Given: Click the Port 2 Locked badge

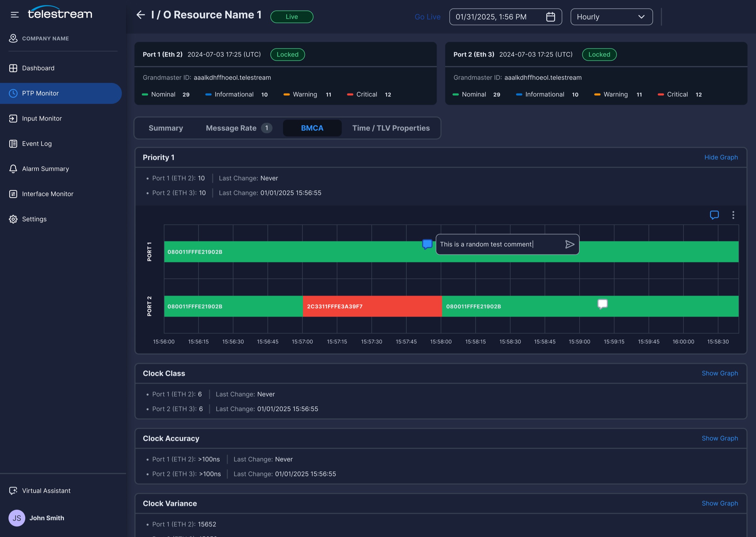Looking at the screenshot, I should pos(599,54).
